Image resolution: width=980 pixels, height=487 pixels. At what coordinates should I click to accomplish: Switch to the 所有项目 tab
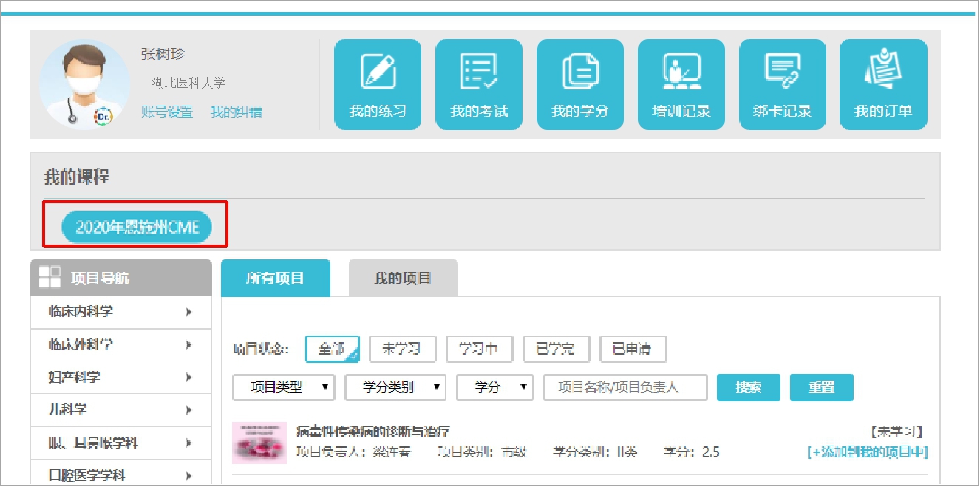275,279
